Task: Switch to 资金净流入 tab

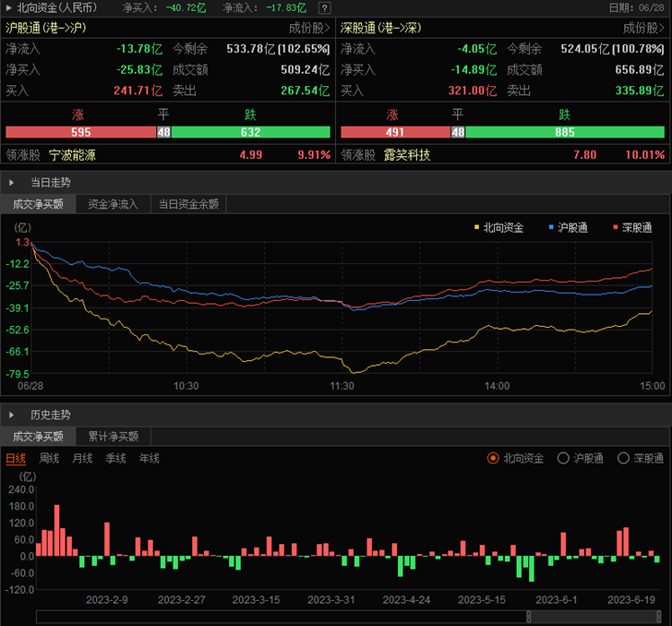Action: 113,204
